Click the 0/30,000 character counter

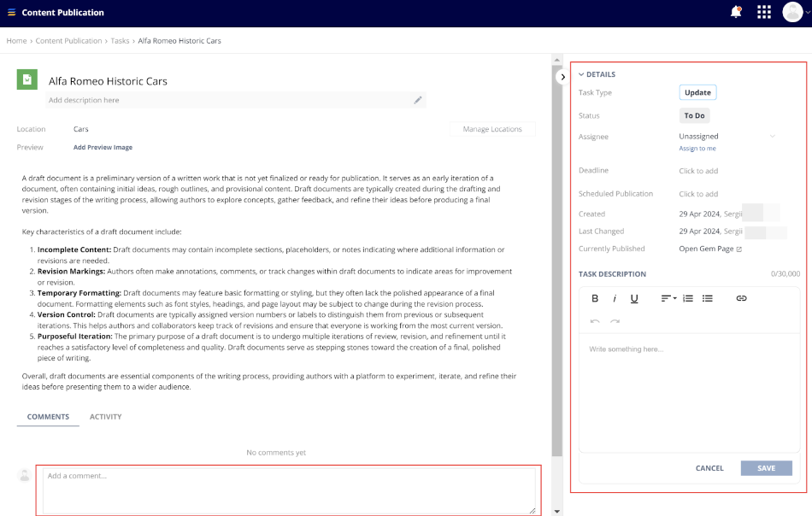pyautogui.click(x=785, y=273)
